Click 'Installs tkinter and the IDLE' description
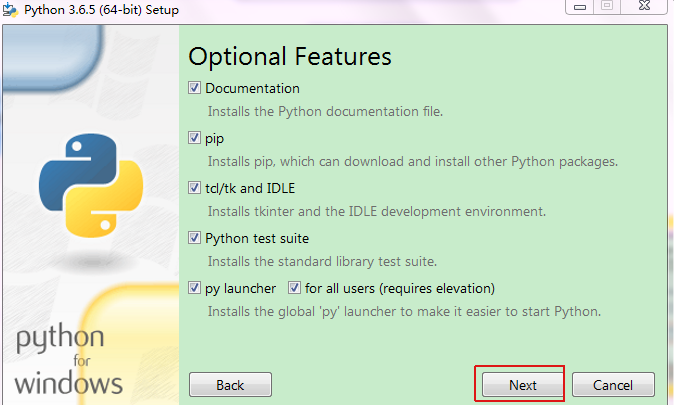The image size is (674, 405). pos(377,212)
